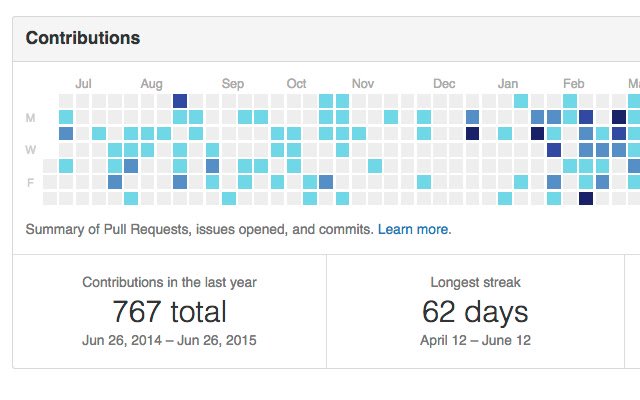Click the medium blue Friday square in late October
This screenshot has height=400, width=640.
326,182
